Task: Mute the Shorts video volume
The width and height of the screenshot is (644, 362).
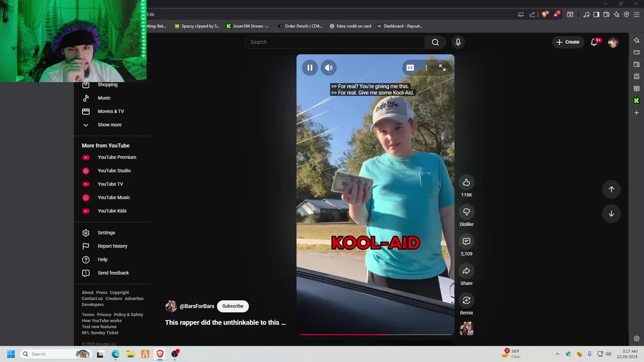Action: pyautogui.click(x=329, y=68)
